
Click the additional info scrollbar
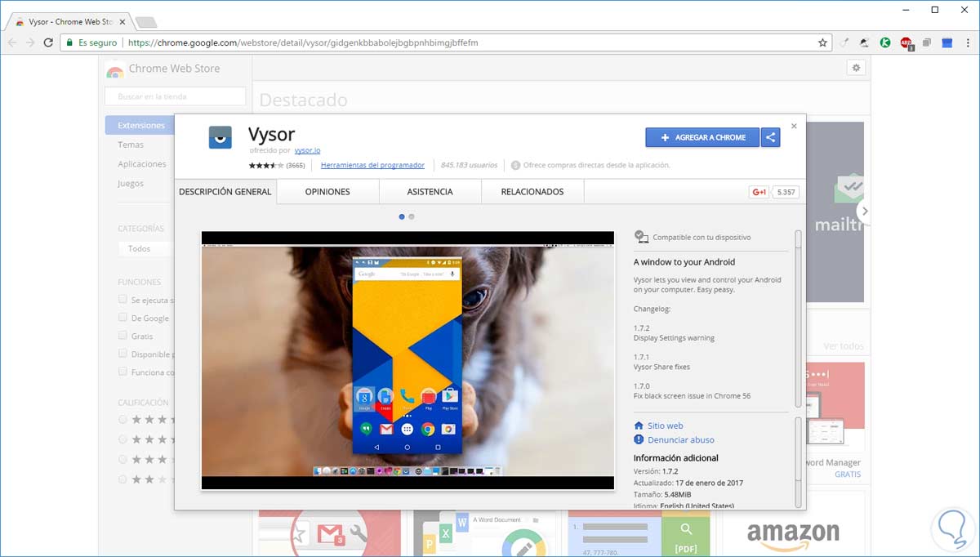click(x=798, y=461)
